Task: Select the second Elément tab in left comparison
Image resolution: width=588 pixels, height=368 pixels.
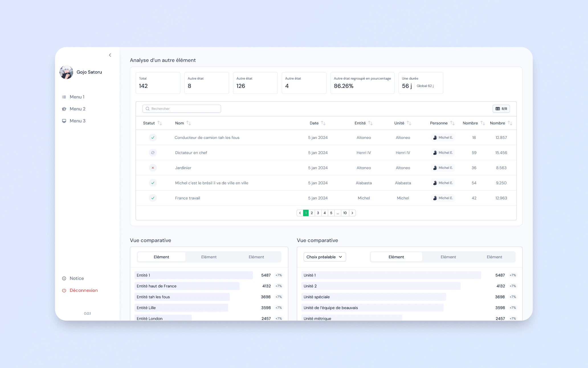Action: coord(209,257)
